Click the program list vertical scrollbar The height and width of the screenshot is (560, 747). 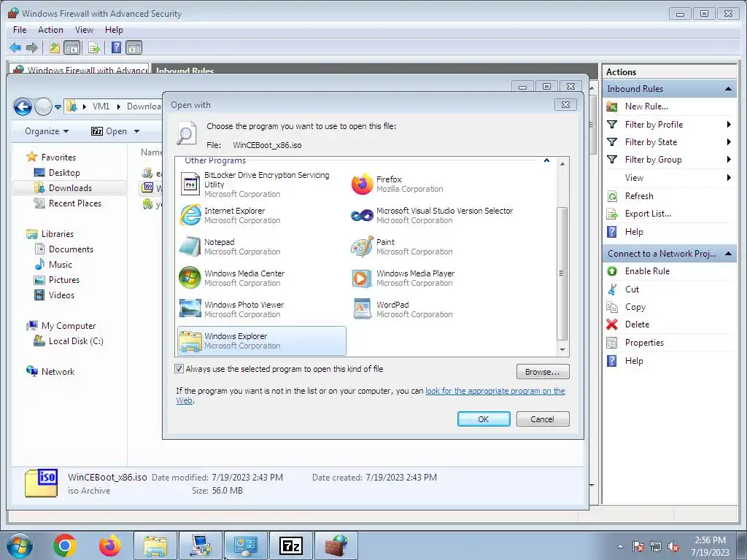click(x=562, y=273)
